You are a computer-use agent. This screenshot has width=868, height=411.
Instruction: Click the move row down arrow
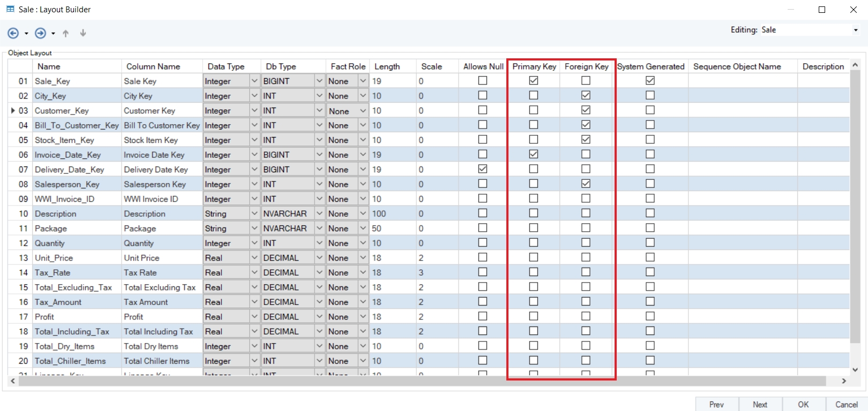[83, 33]
